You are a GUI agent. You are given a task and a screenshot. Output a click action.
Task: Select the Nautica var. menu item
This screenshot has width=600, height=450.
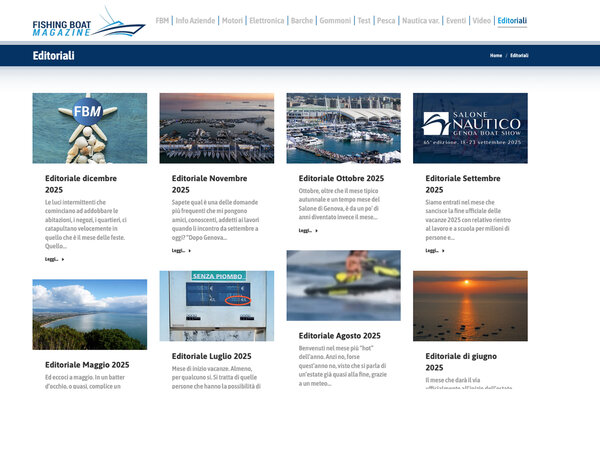tap(421, 20)
